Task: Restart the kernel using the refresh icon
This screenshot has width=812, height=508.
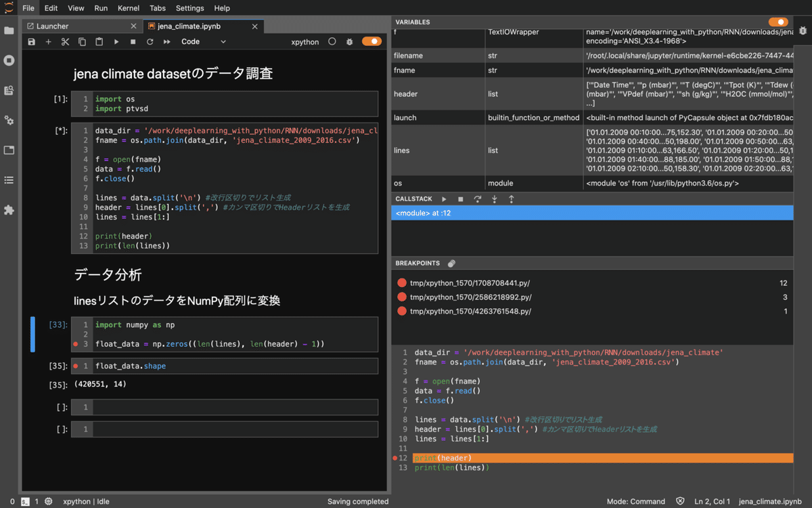Action: 150,41
